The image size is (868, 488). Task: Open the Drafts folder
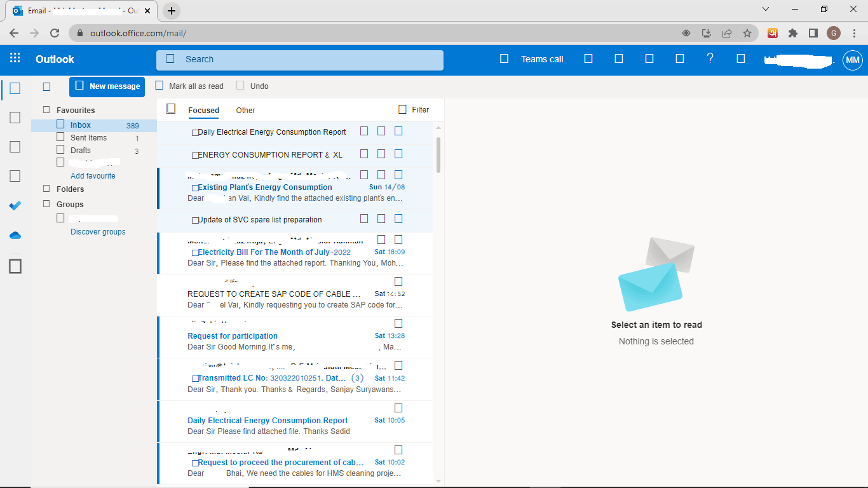tap(94, 151)
